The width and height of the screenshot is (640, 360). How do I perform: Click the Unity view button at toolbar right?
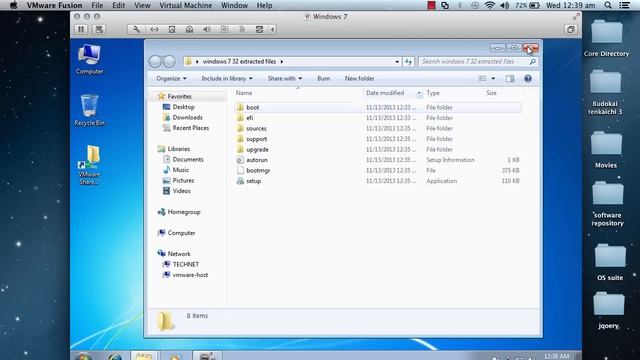571,29
